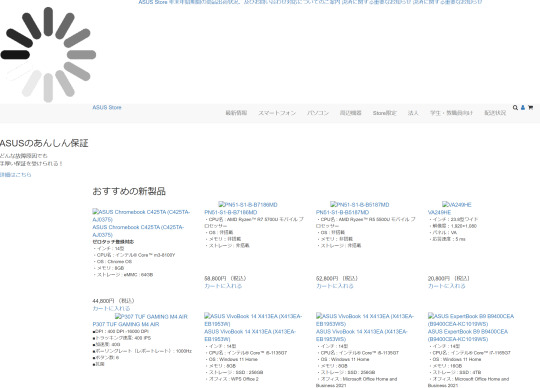Open the 周辺機器 menu item
This screenshot has width=540, height=388.
[351, 113]
